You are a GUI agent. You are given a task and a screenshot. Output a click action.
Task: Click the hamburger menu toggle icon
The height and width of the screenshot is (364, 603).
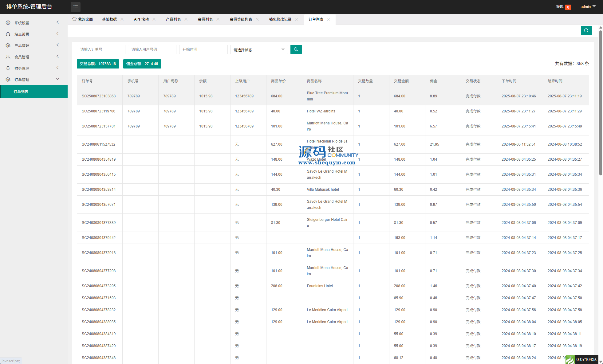75,7
